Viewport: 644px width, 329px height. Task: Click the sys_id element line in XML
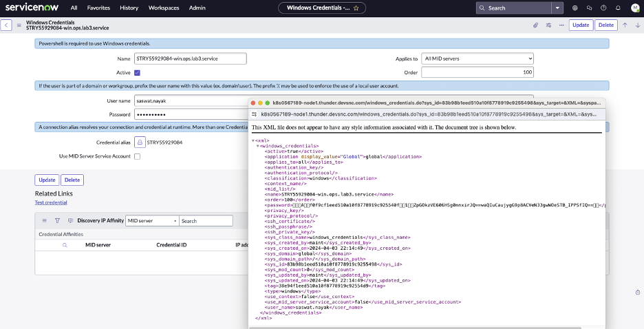[x=333, y=264]
